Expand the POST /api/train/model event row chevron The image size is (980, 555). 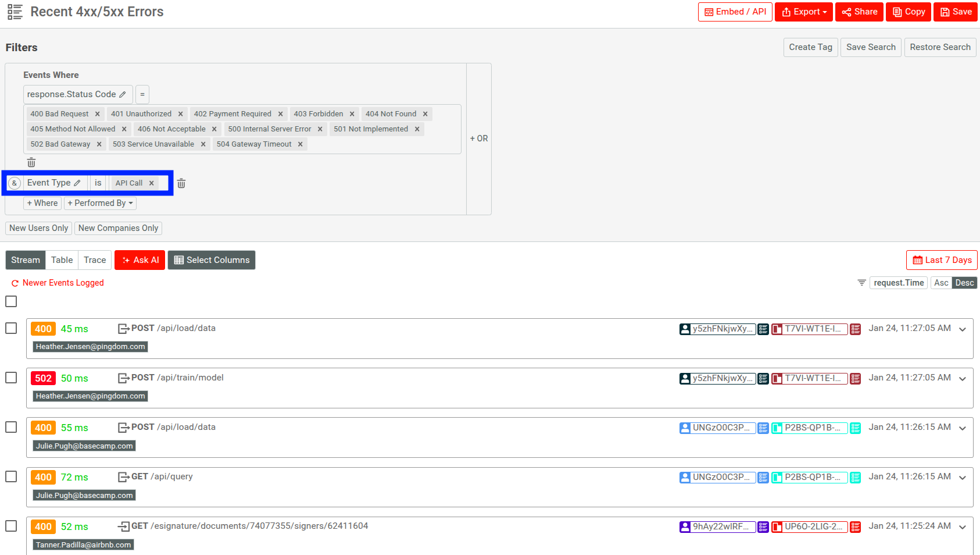(963, 378)
